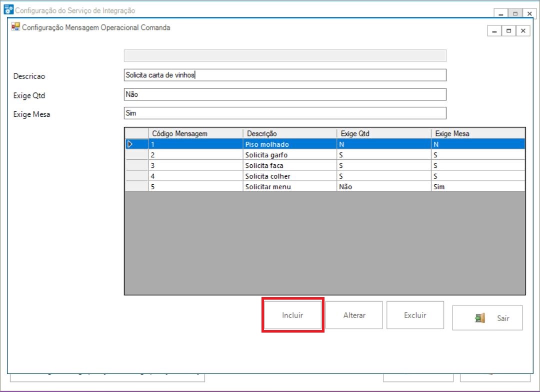The height and width of the screenshot is (392, 540).
Task: Click the Configuração do Serviço de Integração gear icon
Action: click(x=8, y=10)
